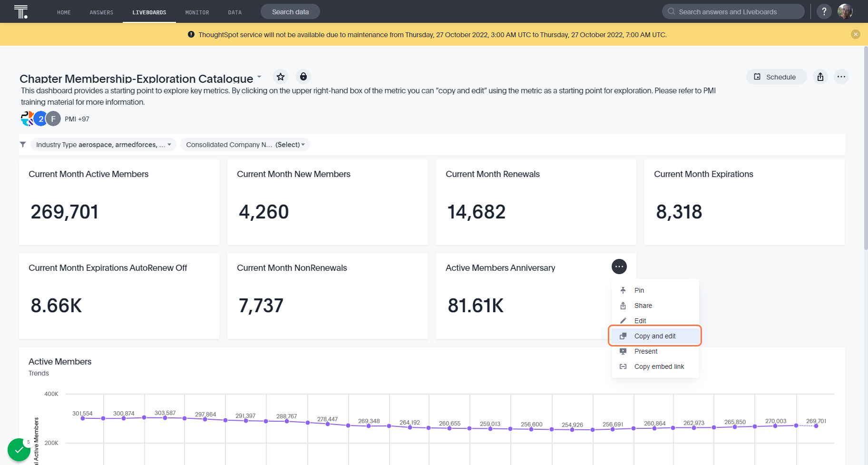
Task: Open the Liveboard more options ellipsis
Action: [x=841, y=77]
